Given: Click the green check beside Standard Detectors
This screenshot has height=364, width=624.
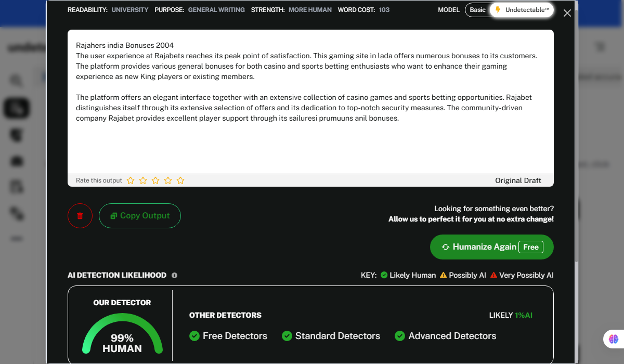Looking at the screenshot, I should [x=287, y=336].
